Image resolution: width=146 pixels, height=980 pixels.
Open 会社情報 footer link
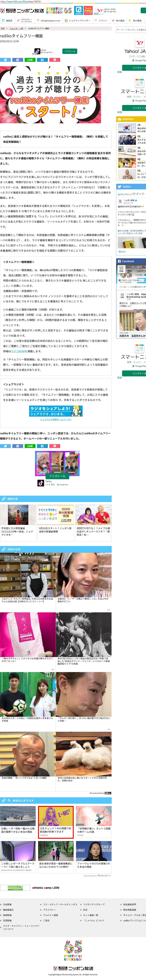pos(8,904)
